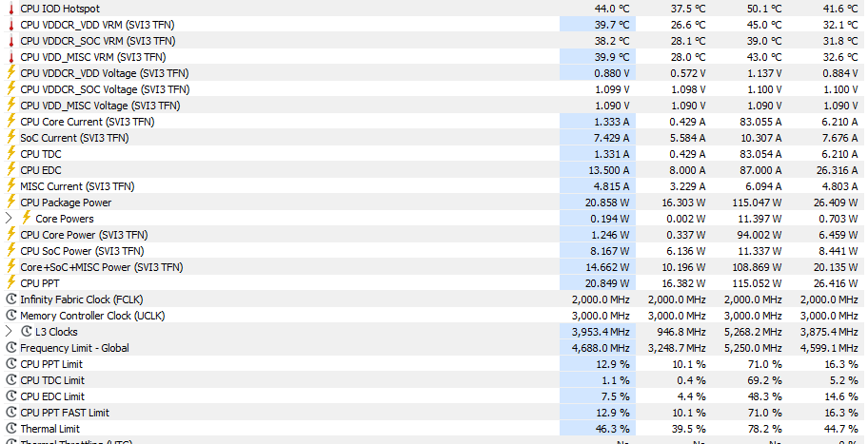The image size is (868, 444).
Task: Click the lightning icon of CPU SoC Power
Action: [x=10, y=250]
